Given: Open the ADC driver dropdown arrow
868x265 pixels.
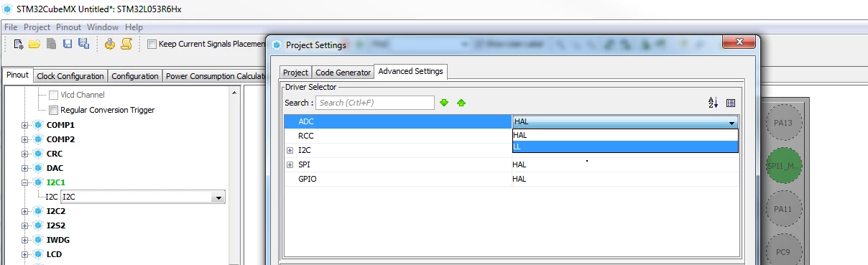Looking at the screenshot, I should point(731,122).
